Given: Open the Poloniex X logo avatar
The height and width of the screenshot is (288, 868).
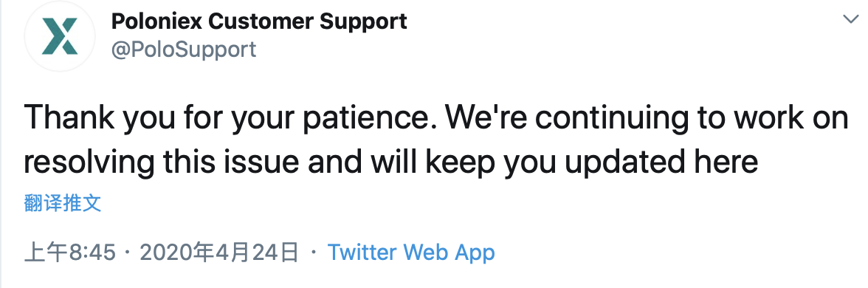Looking at the screenshot, I should pos(59,36).
